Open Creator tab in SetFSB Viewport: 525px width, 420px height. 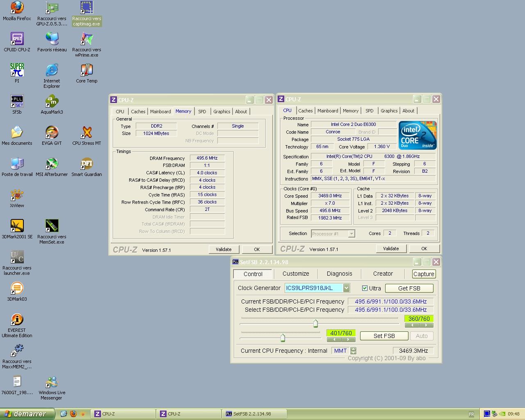(383, 274)
